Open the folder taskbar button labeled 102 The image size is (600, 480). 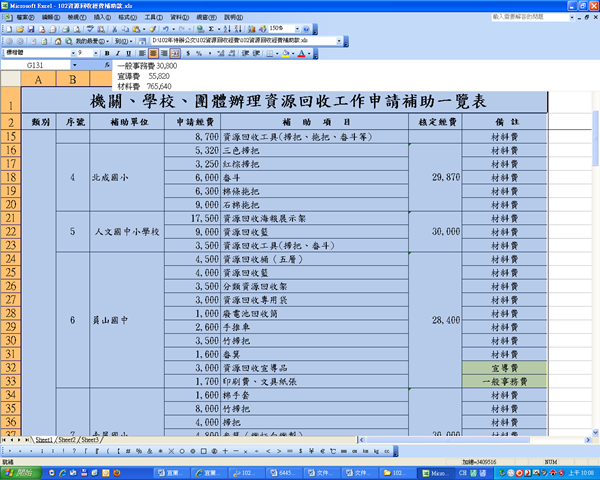pos(397,473)
